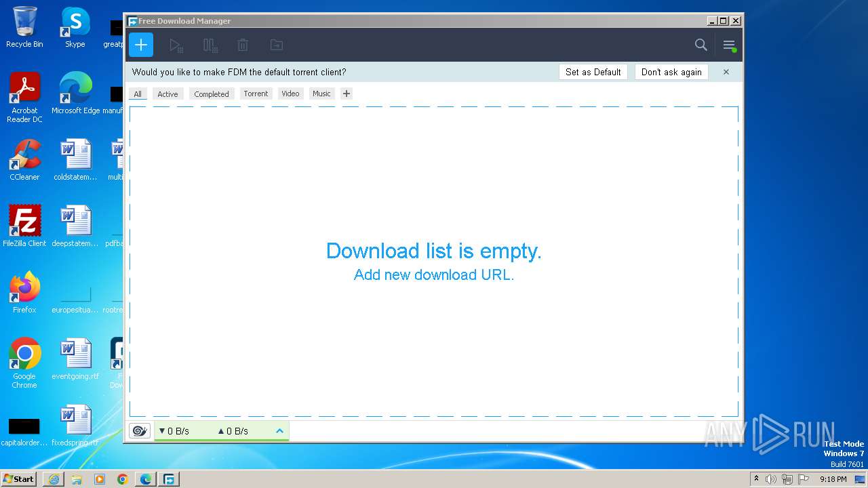Viewport: 868px width, 488px height.
Task: Open network tray icon
Action: click(787, 479)
